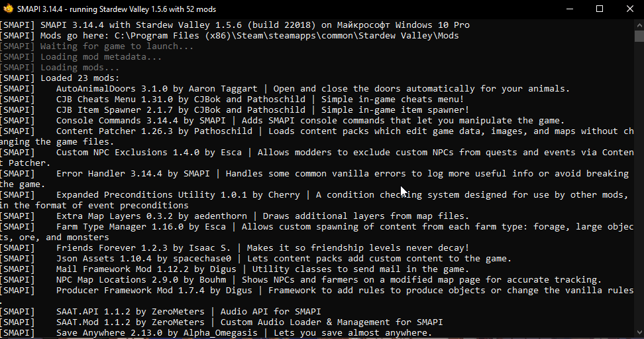Click the empty scrollbar track below the thumb

click(x=639, y=185)
